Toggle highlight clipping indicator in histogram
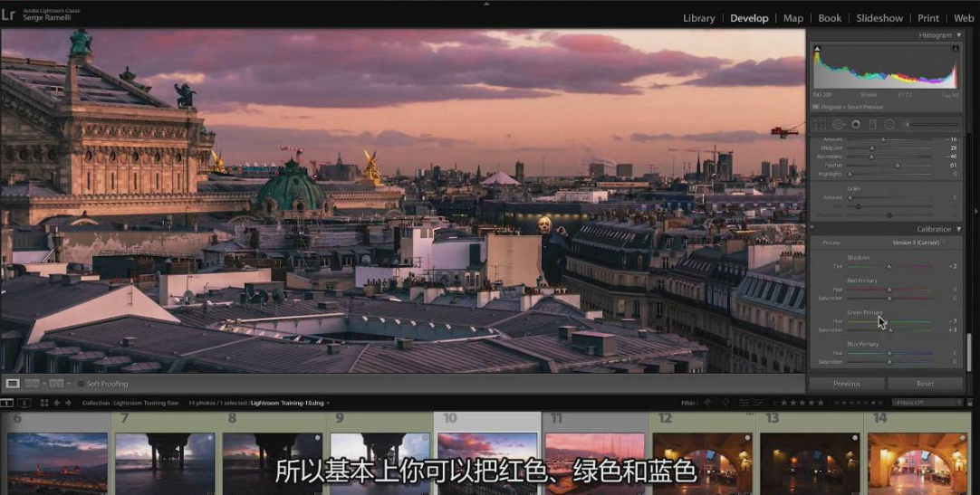The height and width of the screenshot is (495, 980). click(x=955, y=49)
